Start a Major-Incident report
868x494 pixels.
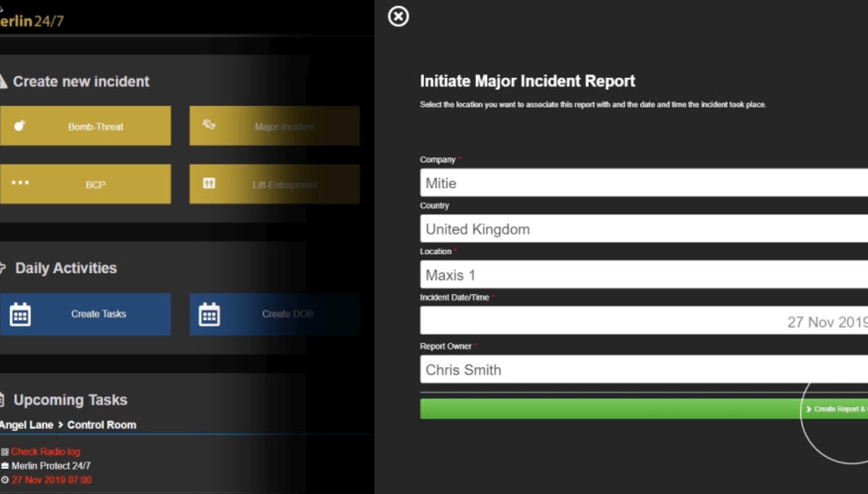click(275, 126)
